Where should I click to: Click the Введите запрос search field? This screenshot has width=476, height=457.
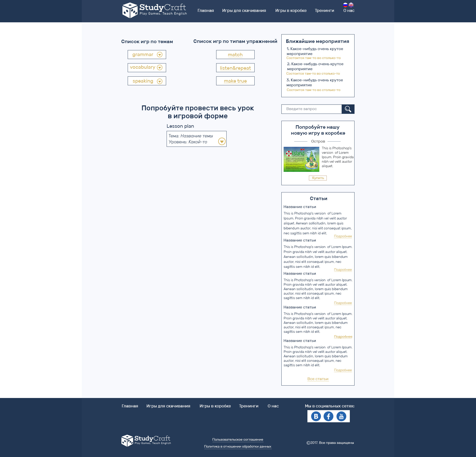(x=312, y=109)
